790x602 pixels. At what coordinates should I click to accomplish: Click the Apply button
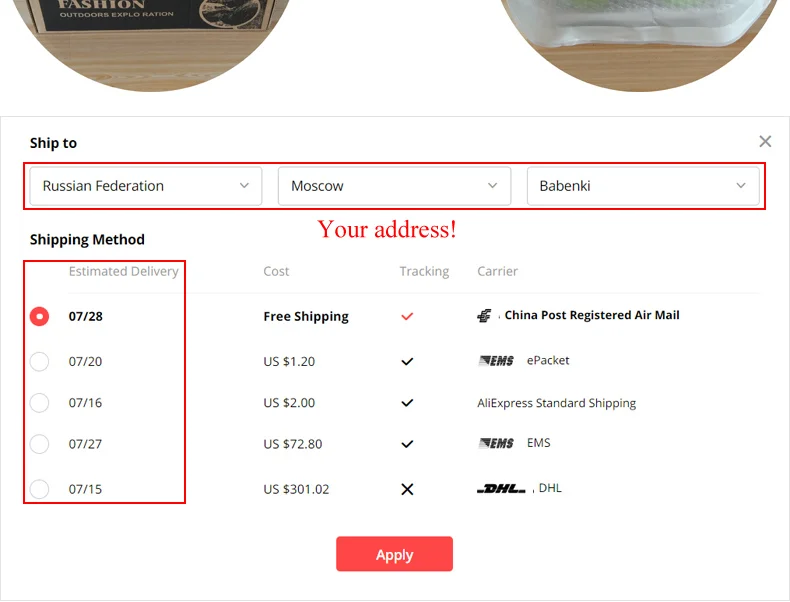pyautogui.click(x=394, y=554)
